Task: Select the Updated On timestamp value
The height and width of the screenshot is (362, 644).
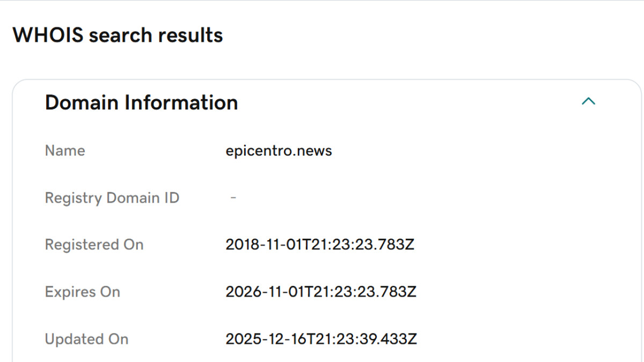Action: coord(321,339)
